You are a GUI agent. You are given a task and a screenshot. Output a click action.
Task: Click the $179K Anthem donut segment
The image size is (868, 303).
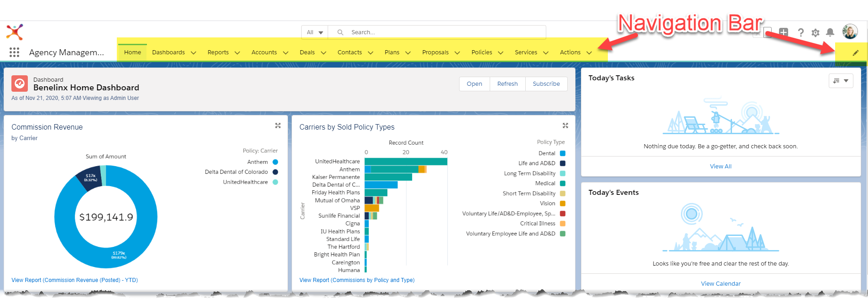(x=120, y=256)
